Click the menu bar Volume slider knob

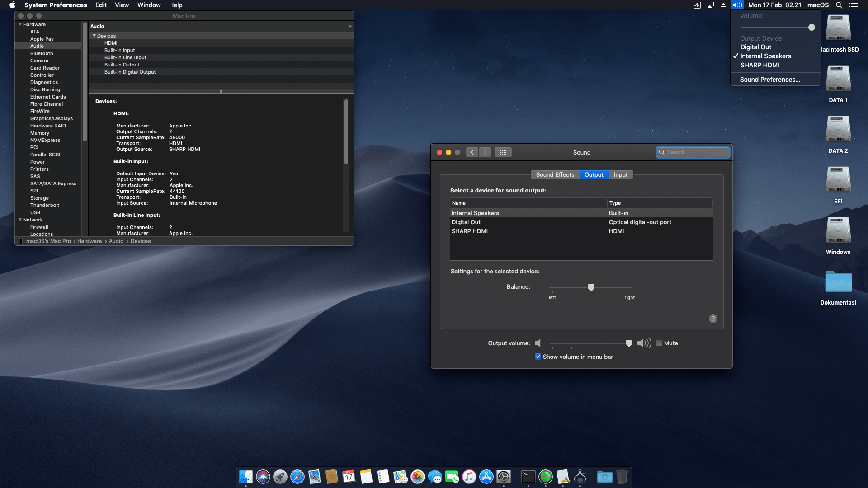[811, 28]
